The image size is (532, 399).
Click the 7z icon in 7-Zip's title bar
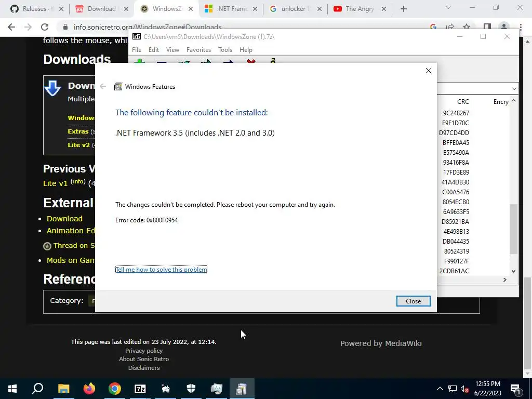(137, 36)
